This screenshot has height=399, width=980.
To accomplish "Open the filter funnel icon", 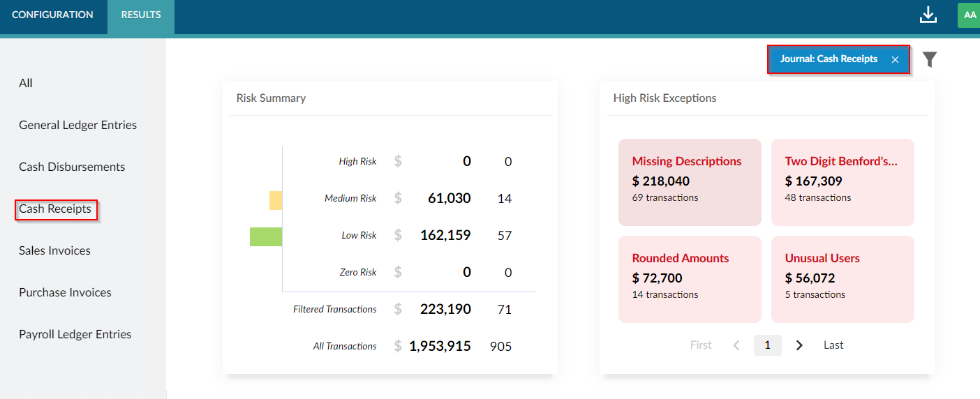I will click(929, 59).
